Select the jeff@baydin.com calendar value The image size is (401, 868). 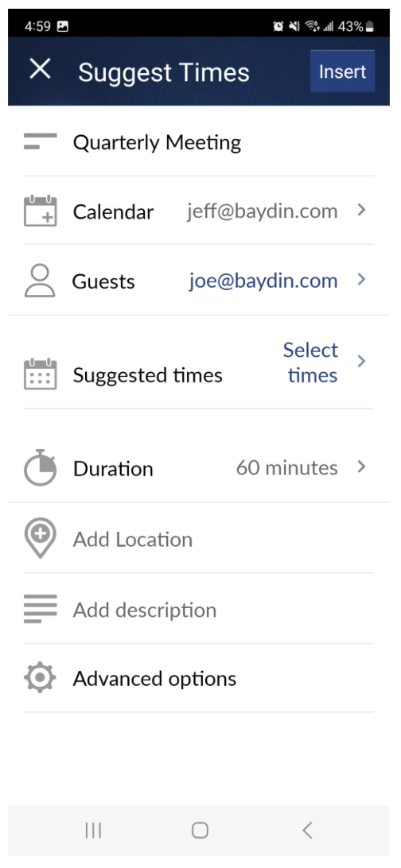coord(262,211)
